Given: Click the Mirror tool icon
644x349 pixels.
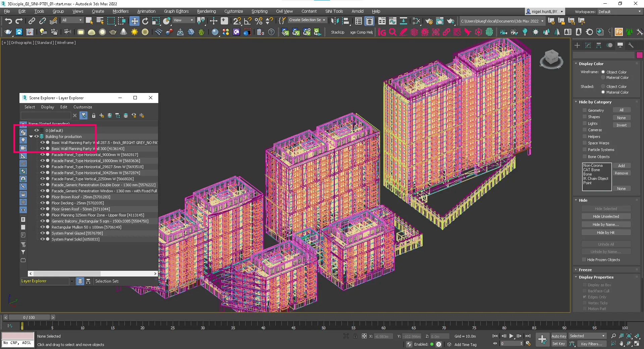Looking at the screenshot, I should [334, 21].
